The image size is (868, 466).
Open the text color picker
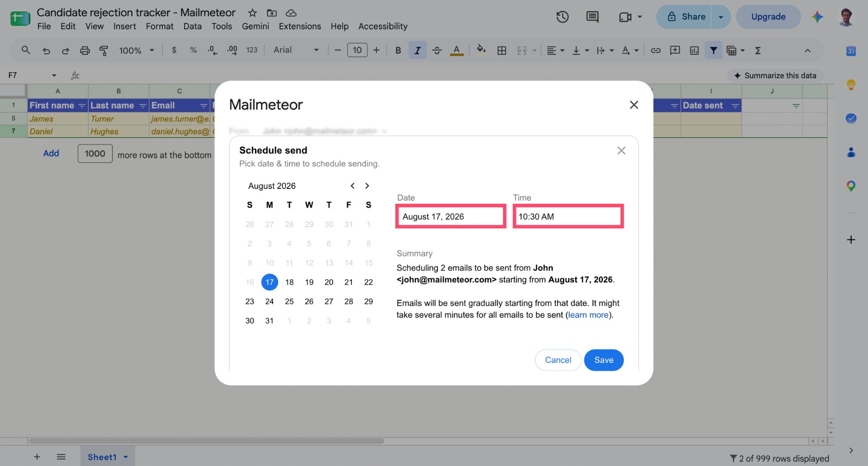tap(457, 50)
